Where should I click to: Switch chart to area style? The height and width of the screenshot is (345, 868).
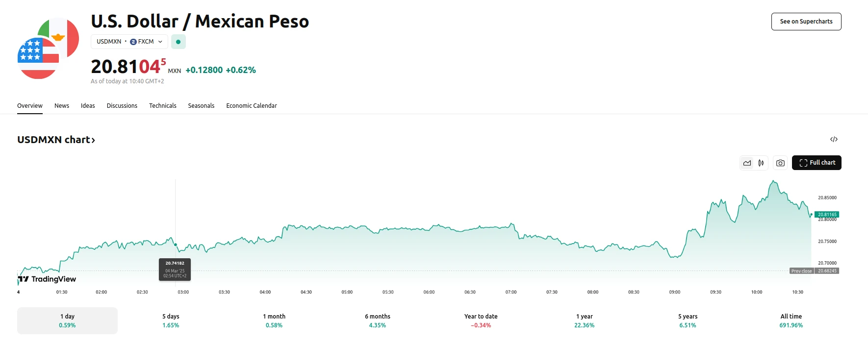[747, 163]
